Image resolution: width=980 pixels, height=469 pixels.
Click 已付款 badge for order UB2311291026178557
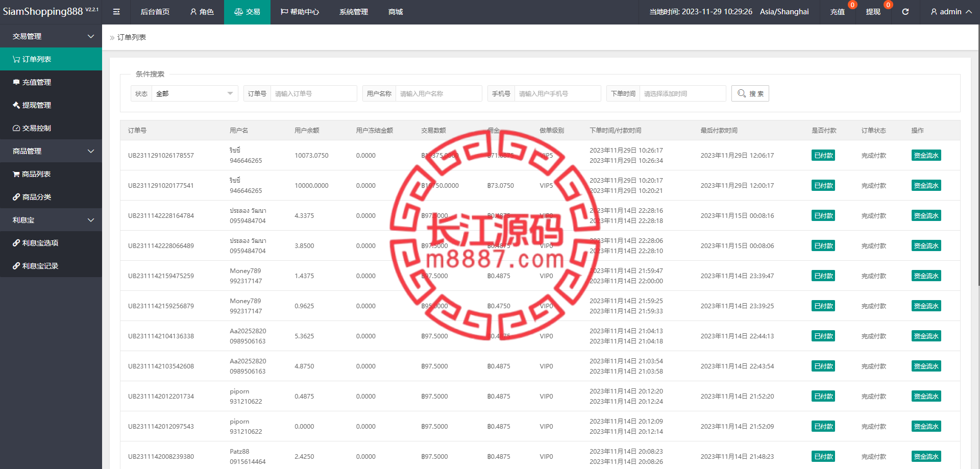(x=823, y=155)
